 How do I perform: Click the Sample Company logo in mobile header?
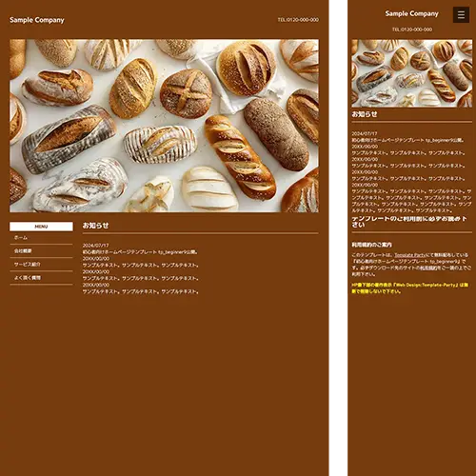[x=411, y=13]
